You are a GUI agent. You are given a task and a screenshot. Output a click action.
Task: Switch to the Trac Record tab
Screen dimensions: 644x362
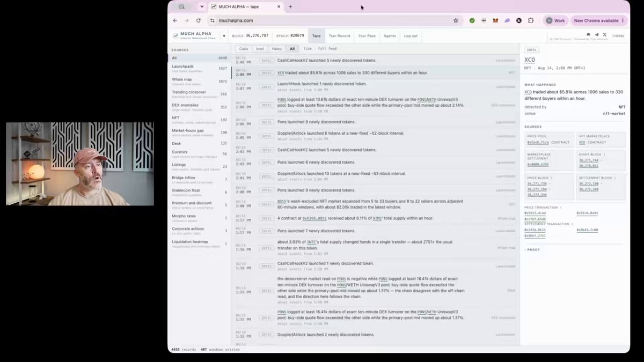pyautogui.click(x=339, y=36)
